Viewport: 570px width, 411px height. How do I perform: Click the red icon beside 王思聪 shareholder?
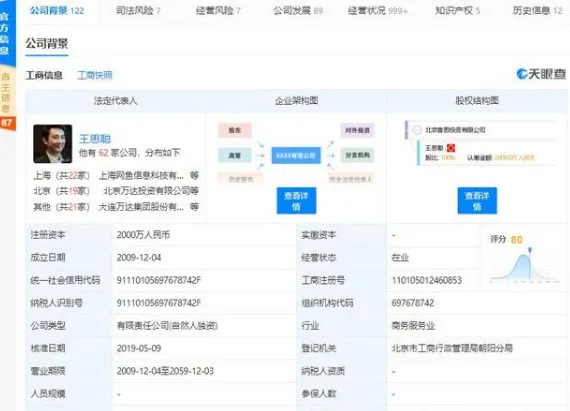coord(451,148)
